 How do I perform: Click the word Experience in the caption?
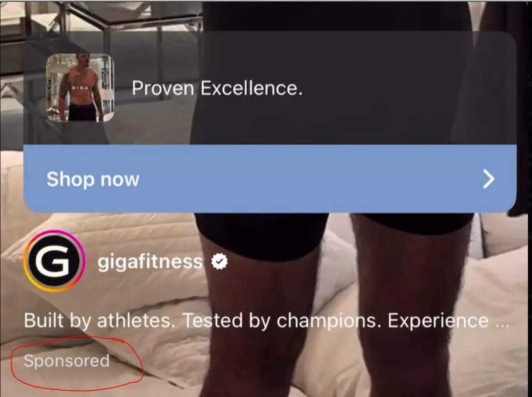438,321
